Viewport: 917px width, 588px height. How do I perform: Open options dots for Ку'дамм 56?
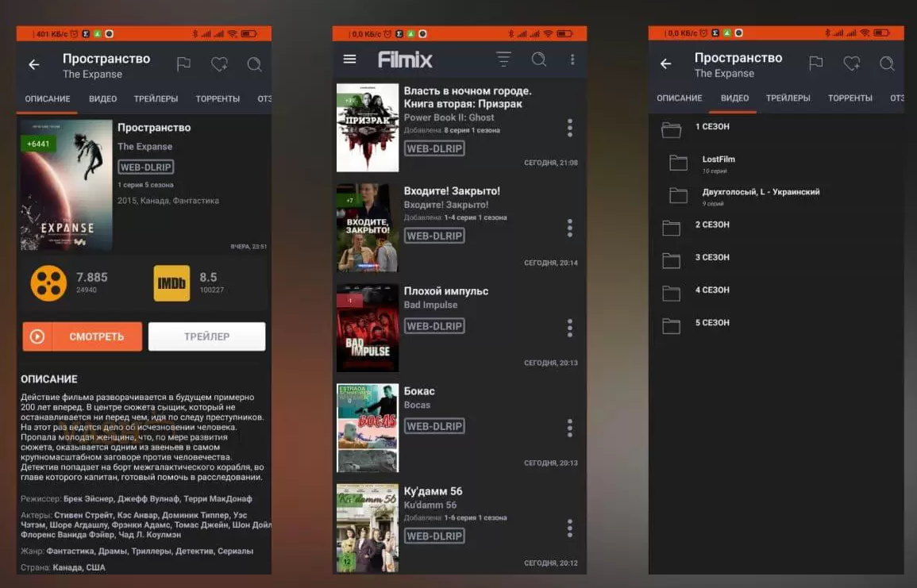[569, 528]
